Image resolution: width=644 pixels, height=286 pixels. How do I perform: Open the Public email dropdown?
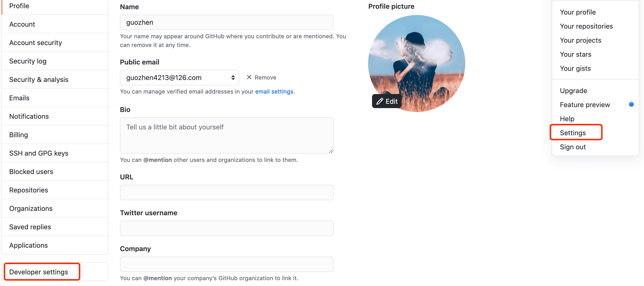pyautogui.click(x=179, y=78)
